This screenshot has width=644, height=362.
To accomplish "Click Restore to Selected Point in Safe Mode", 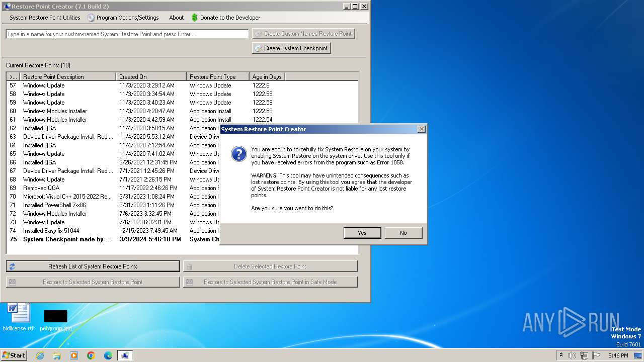I will (x=270, y=282).
